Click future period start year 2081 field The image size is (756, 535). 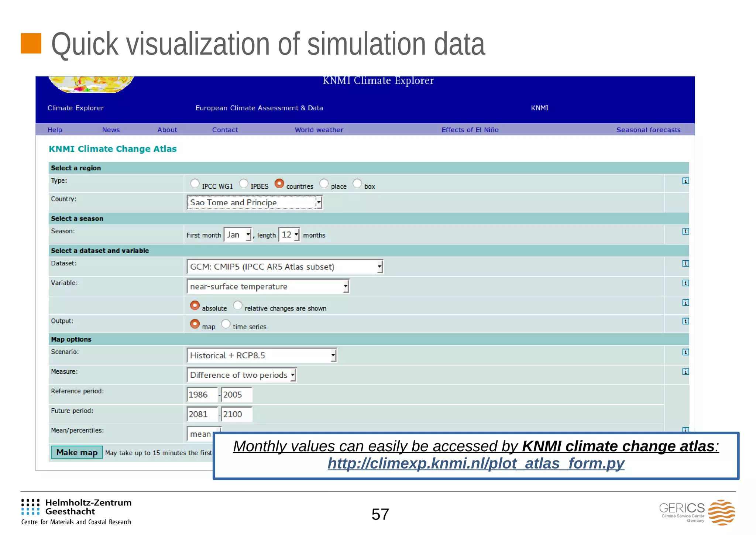(202, 414)
